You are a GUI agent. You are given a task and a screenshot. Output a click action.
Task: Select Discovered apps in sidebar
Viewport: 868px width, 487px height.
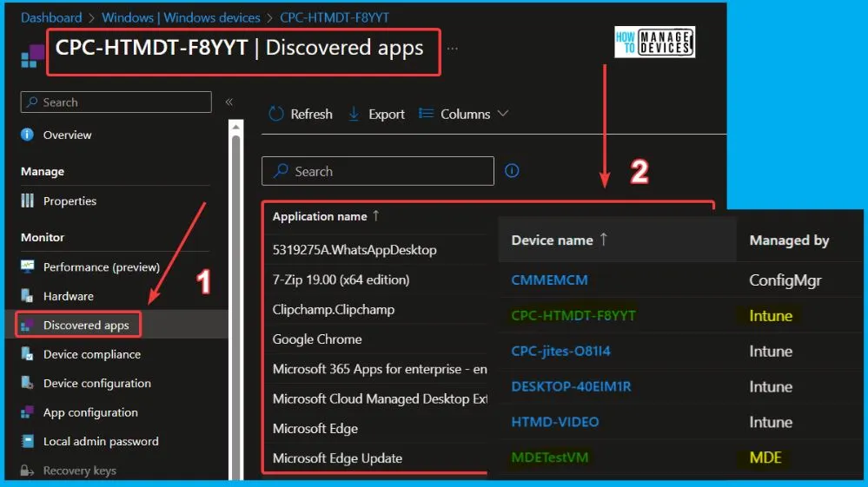pos(86,325)
